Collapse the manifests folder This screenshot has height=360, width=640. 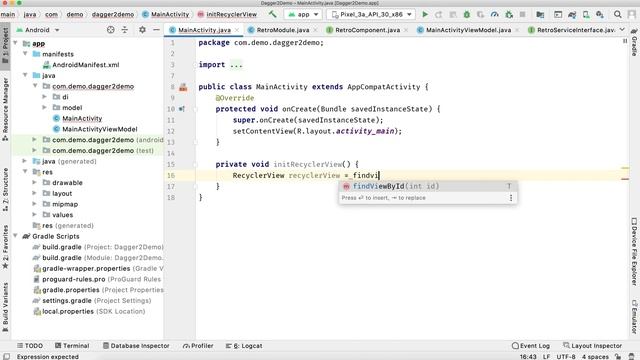pyautogui.click(x=25, y=54)
